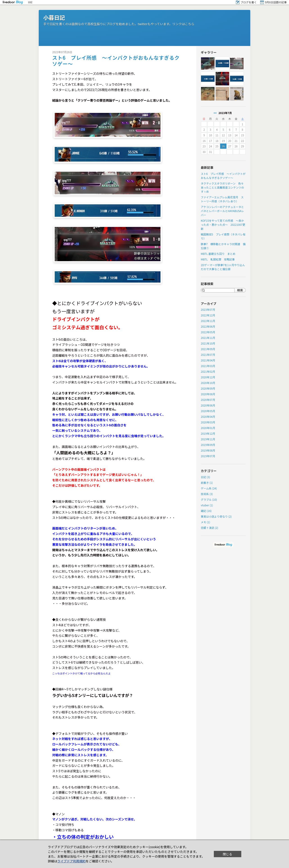Image resolution: width=289 pixels, height=868 pixels.
Task: Click the small blue link こっちはポイントかけて戦ってるから
Action: pyautogui.click(x=81, y=673)
